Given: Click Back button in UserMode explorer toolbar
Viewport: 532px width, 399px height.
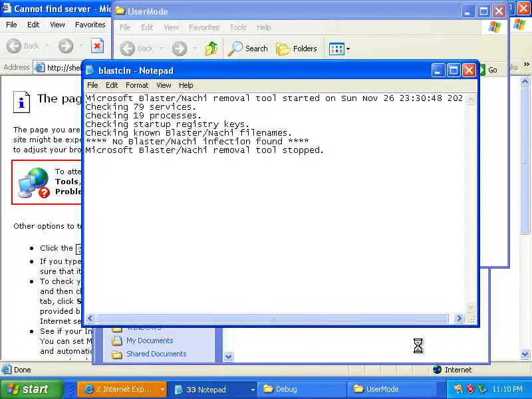Looking at the screenshot, I should 137,49.
